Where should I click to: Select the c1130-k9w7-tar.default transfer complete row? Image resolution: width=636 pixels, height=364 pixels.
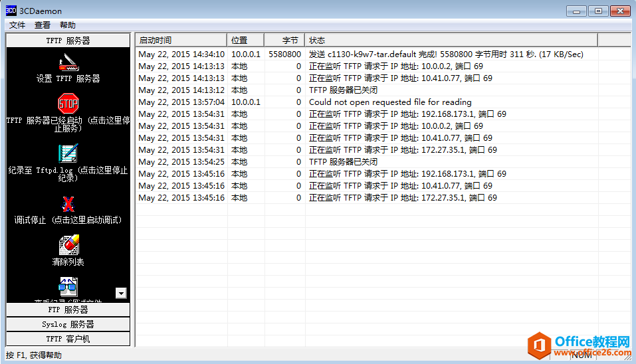tap(445, 54)
